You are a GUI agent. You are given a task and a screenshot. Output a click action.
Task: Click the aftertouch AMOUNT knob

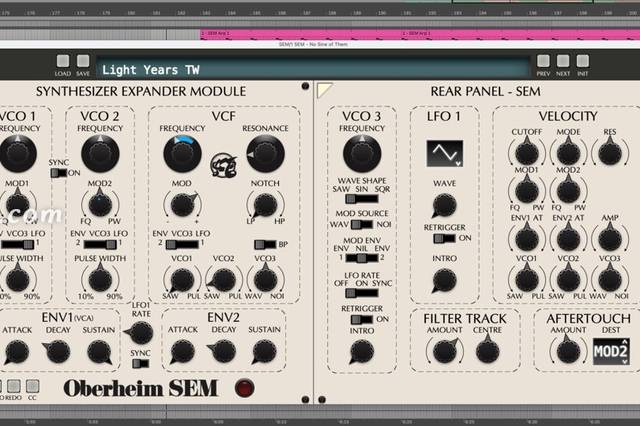coord(568,351)
